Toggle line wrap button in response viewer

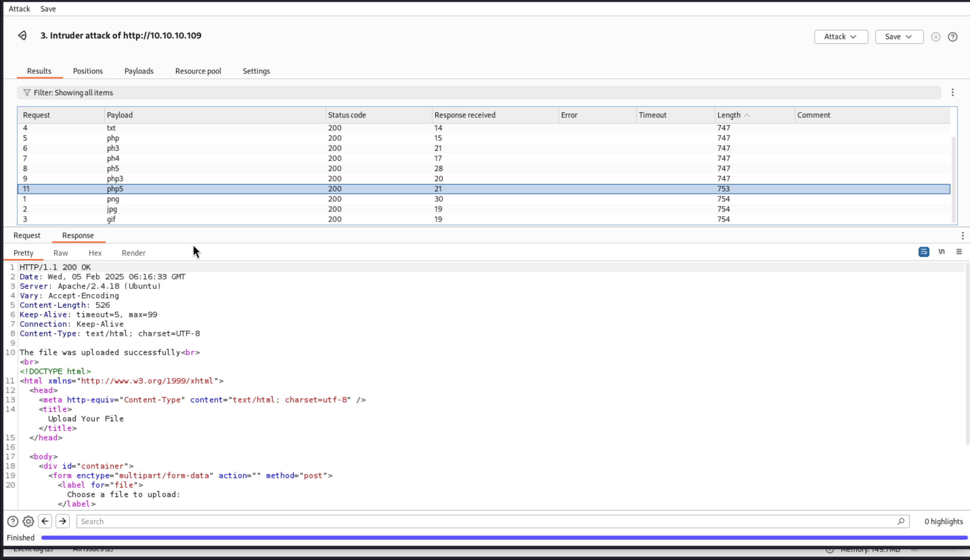pos(923,252)
